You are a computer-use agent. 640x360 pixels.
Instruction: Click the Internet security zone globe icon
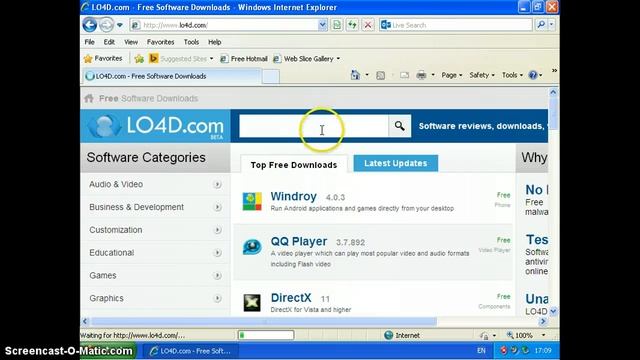pyautogui.click(x=389, y=335)
